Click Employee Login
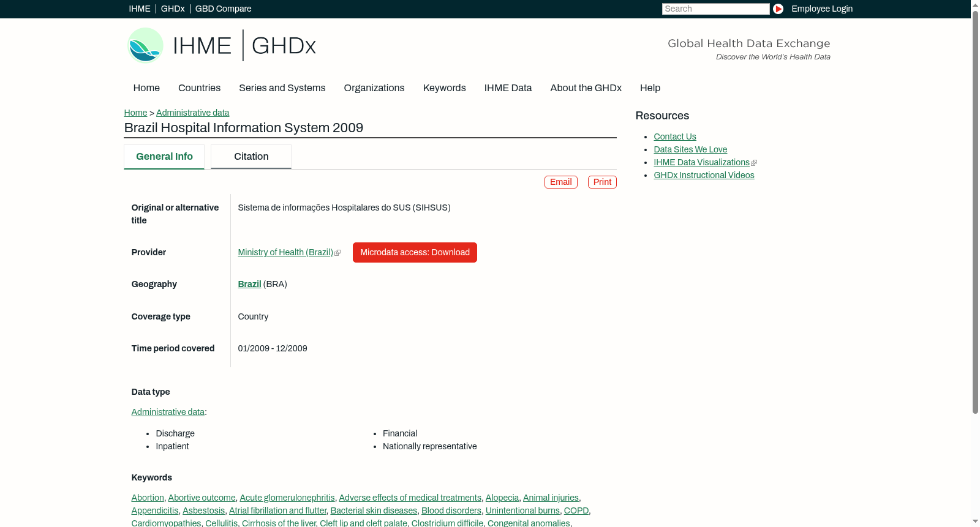This screenshot has width=980, height=527. pyautogui.click(x=822, y=9)
